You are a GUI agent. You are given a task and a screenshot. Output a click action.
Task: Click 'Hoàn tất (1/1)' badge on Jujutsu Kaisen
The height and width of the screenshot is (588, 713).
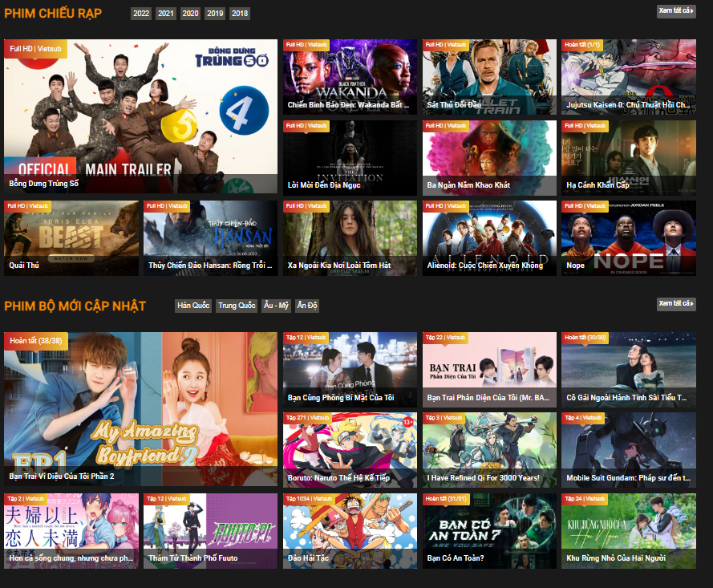[x=582, y=45]
